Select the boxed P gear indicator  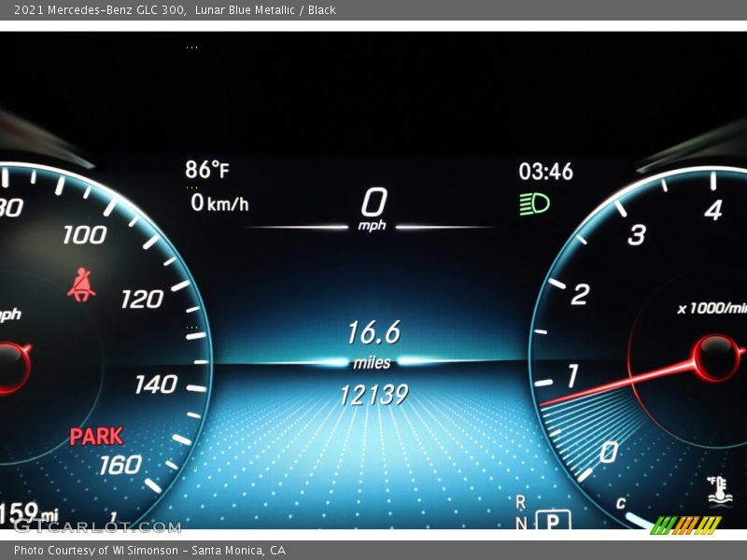553,521
